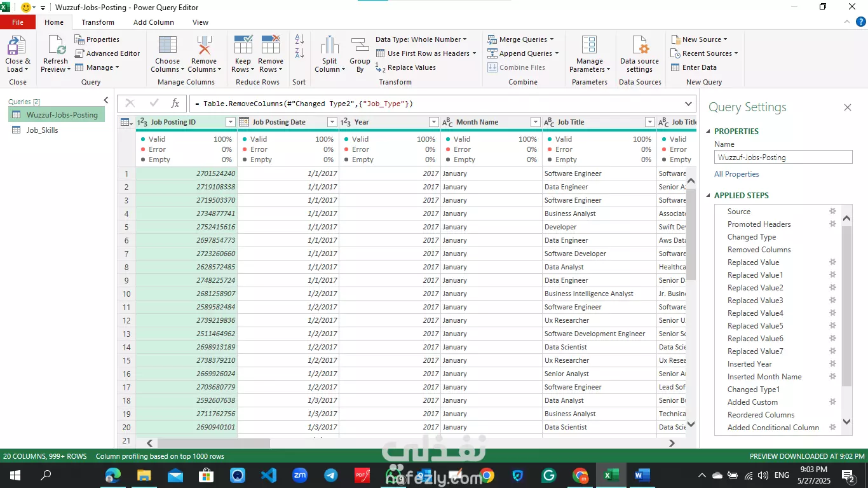
Task: Open the File menu
Action: [x=18, y=22]
